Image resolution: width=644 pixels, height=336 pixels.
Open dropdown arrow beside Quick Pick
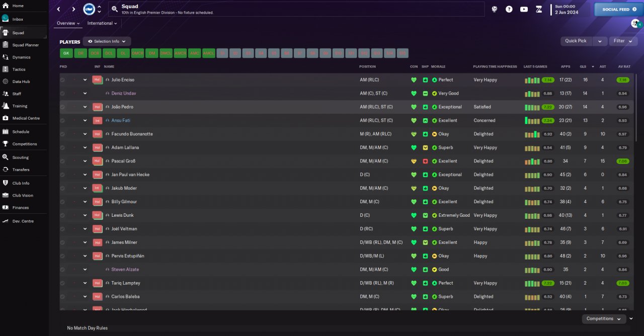click(600, 41)
